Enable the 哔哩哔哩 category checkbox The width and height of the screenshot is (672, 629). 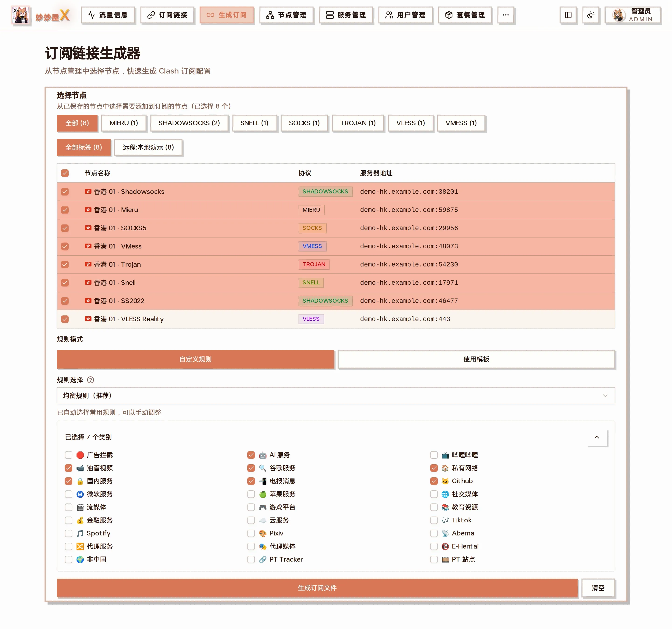pos(434,455)
